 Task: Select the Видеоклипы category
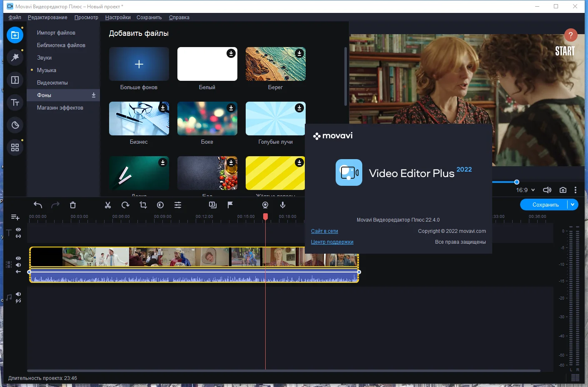pyautogui.click(x=63, y=82)
